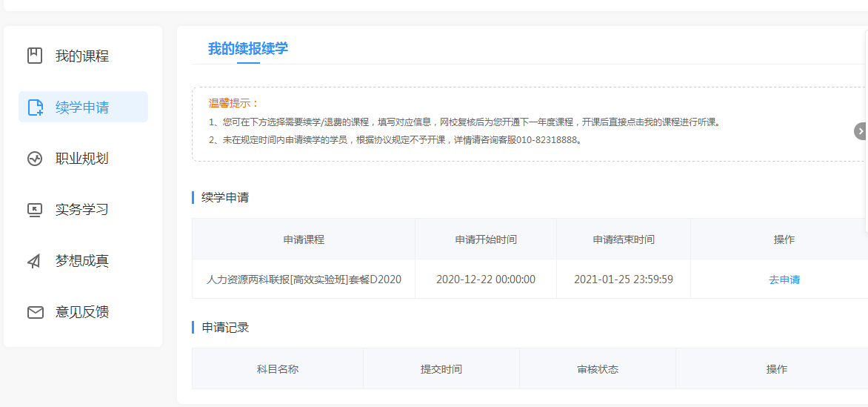
Task: Click the end time 2021-01-25 23:59:59
Action: tap(624, 279)
